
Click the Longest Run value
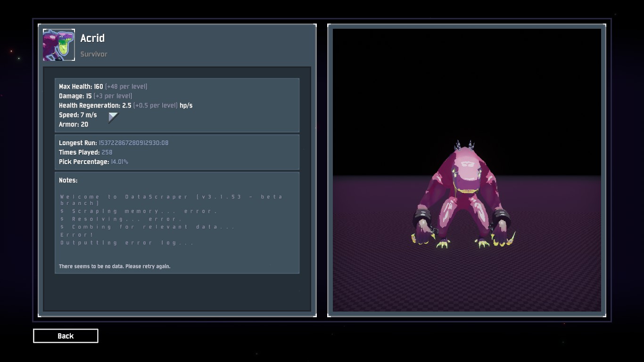(133, 143)
